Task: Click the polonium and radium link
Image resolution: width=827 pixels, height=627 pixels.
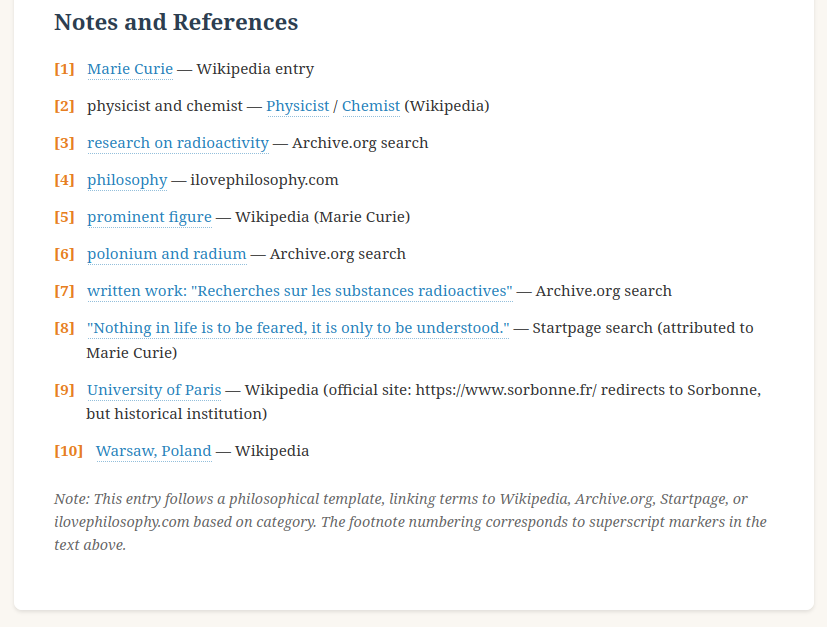Action: click(x=166, y=254)
